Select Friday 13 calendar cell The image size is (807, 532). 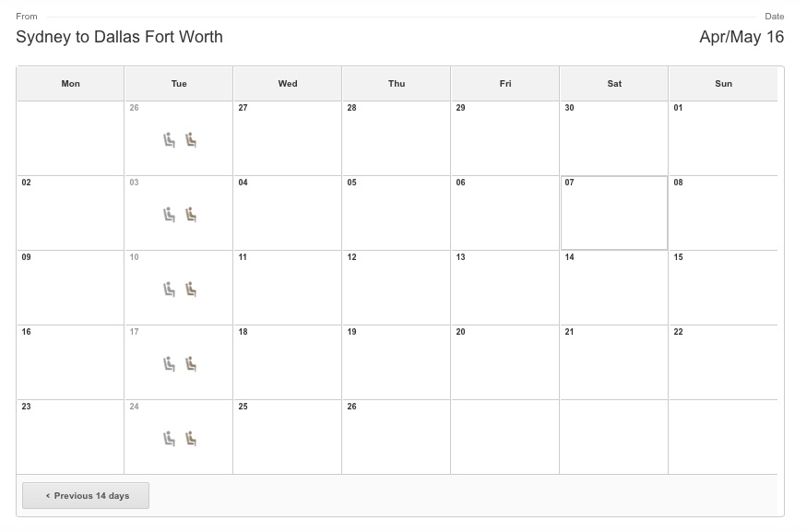click(x=504, y=288)
